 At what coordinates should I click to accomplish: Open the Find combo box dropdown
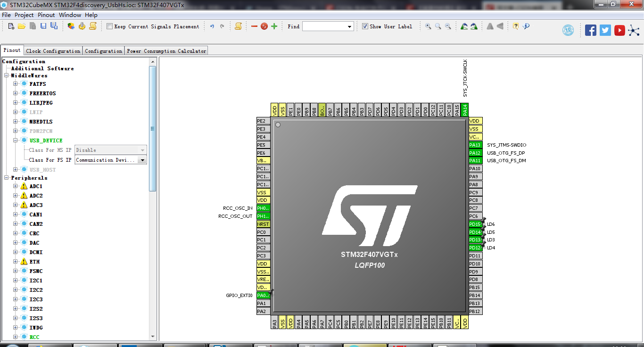(350, 26)
